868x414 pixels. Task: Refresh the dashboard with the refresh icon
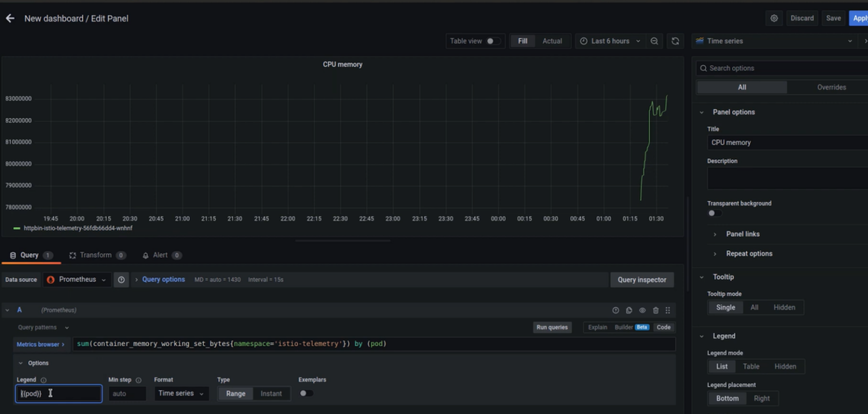[x=675, y=41]
